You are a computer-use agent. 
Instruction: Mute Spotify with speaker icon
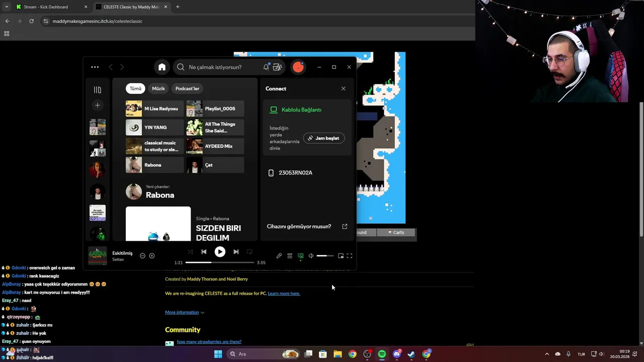tap(311, 256)
